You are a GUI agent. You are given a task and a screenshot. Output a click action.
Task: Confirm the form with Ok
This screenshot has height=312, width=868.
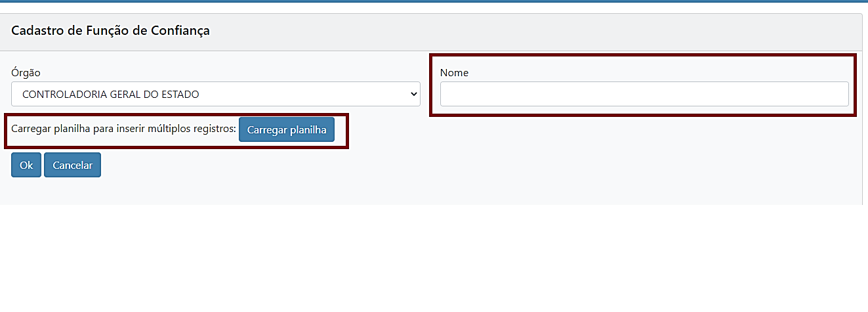coord(26,165)
